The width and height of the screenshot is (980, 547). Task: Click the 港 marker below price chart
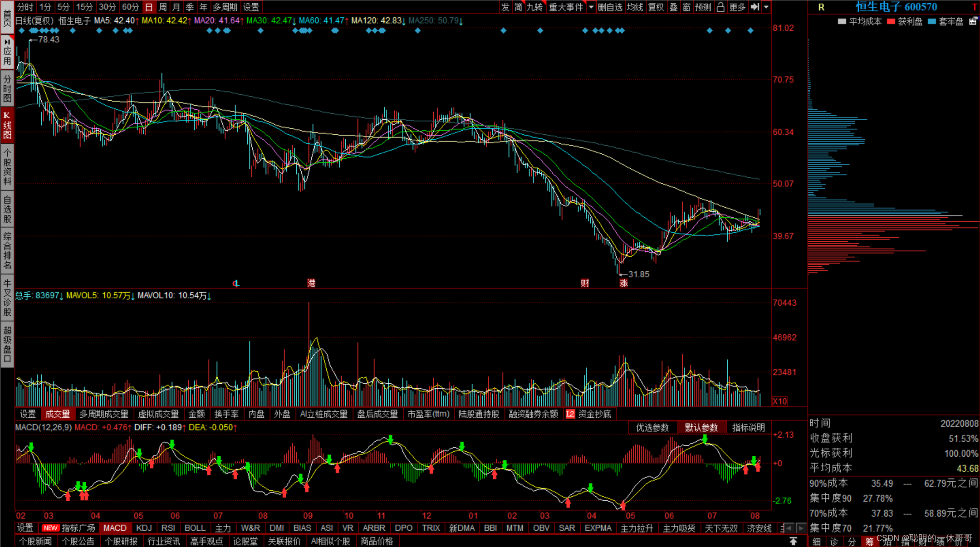(311, 283)
